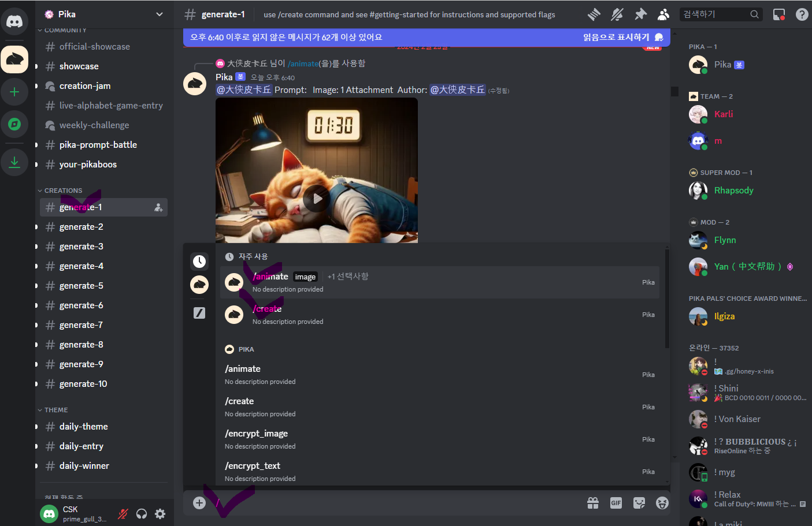Open showcase channel
Image resolution: width=812 pixels, height=526 pixels.
103,66
